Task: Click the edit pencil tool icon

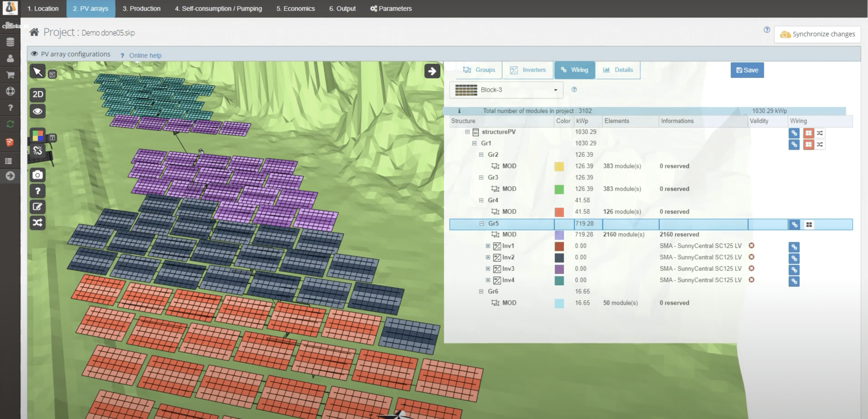Action: click(37, 207)
